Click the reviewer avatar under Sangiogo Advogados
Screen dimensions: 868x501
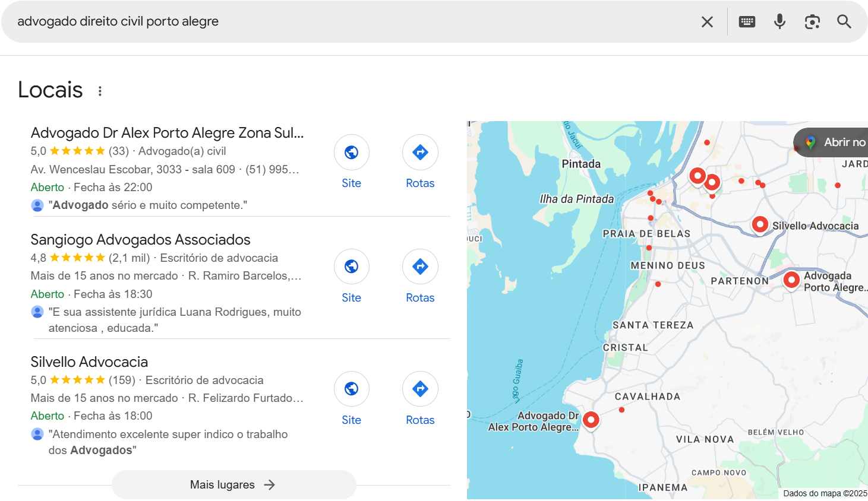(x=37, y=312)
